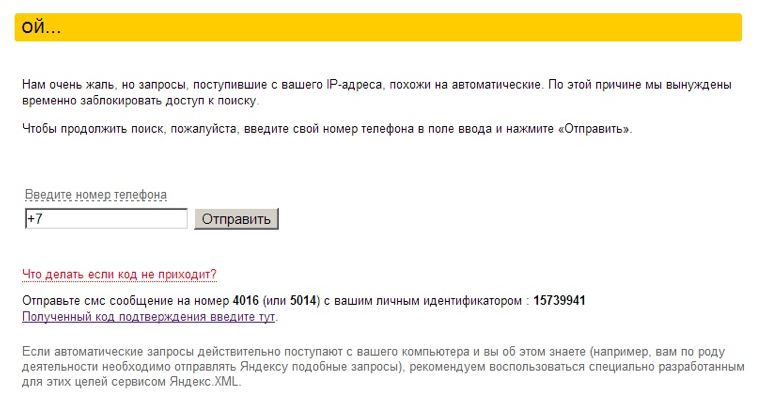The image size is (781, 405).
Task: Click the Отправить button
Action: [x=236, y=219]
